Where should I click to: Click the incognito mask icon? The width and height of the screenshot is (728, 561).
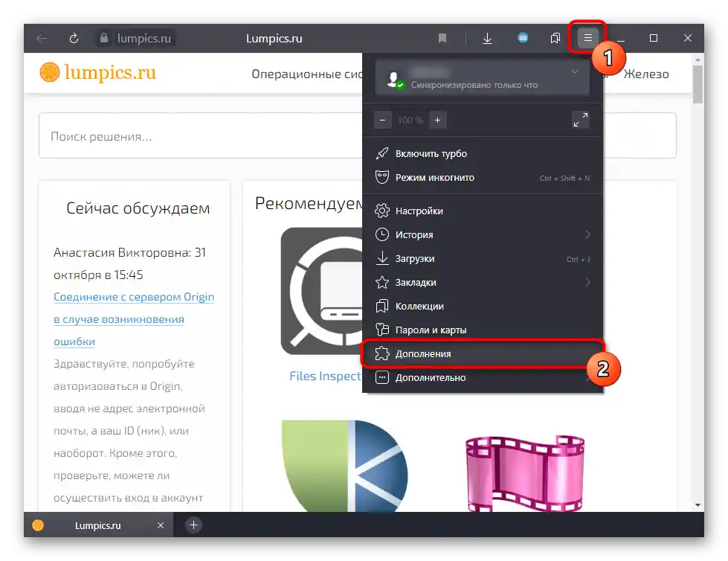(382, 177)
